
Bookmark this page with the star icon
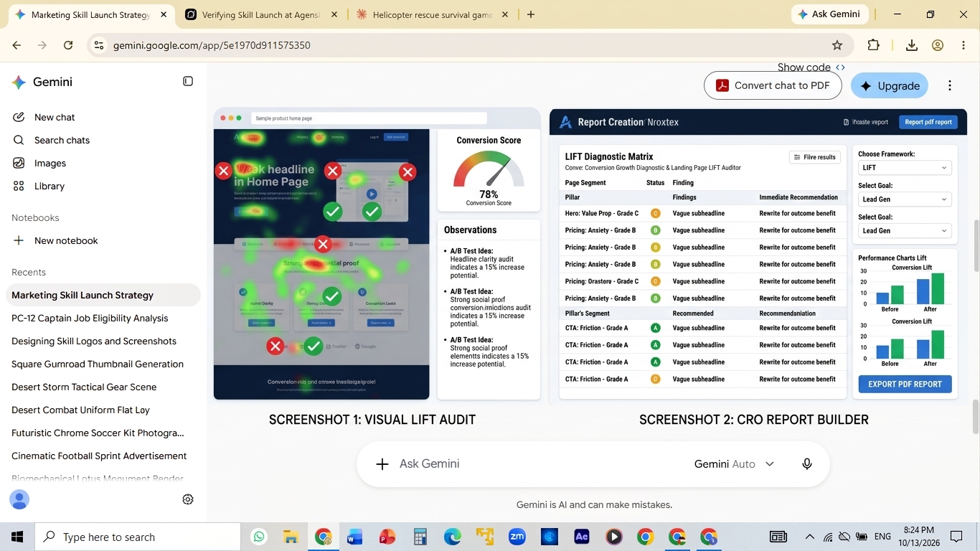pos(837,45)
